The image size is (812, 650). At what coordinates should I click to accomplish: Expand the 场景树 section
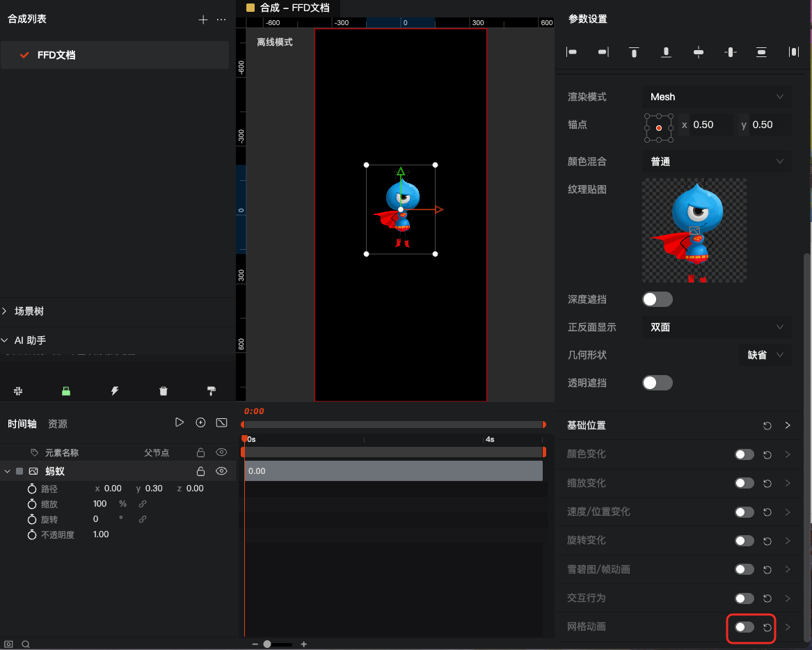(4, 311)
